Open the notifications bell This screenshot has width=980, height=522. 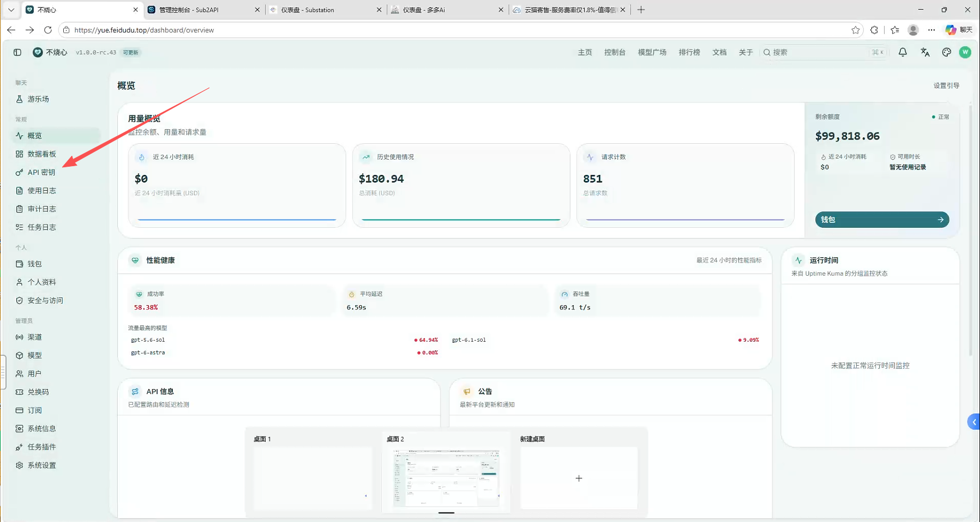pos(903,52)
